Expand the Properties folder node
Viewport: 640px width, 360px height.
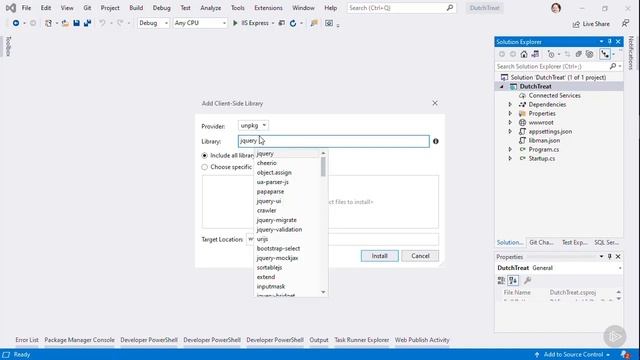tap(510, 113)
